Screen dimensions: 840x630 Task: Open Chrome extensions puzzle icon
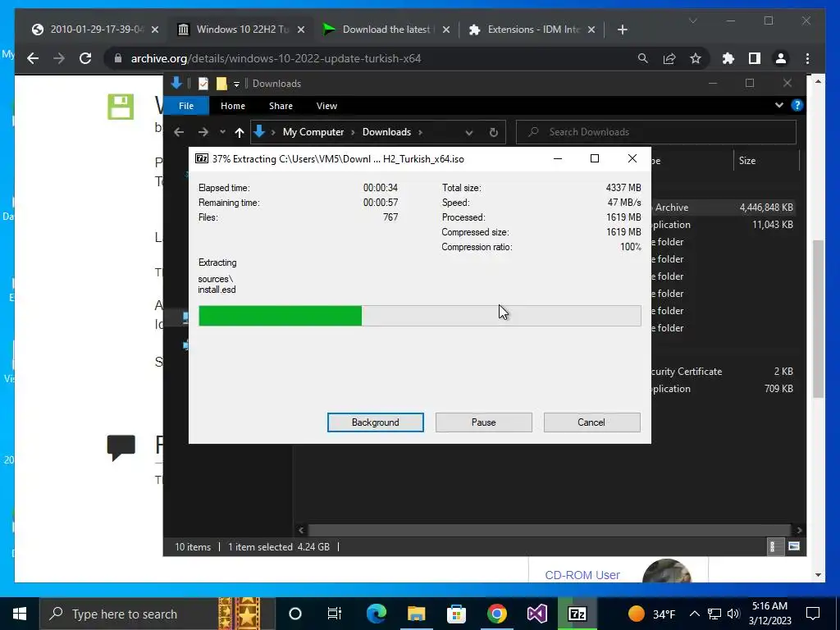click(728, 58)
